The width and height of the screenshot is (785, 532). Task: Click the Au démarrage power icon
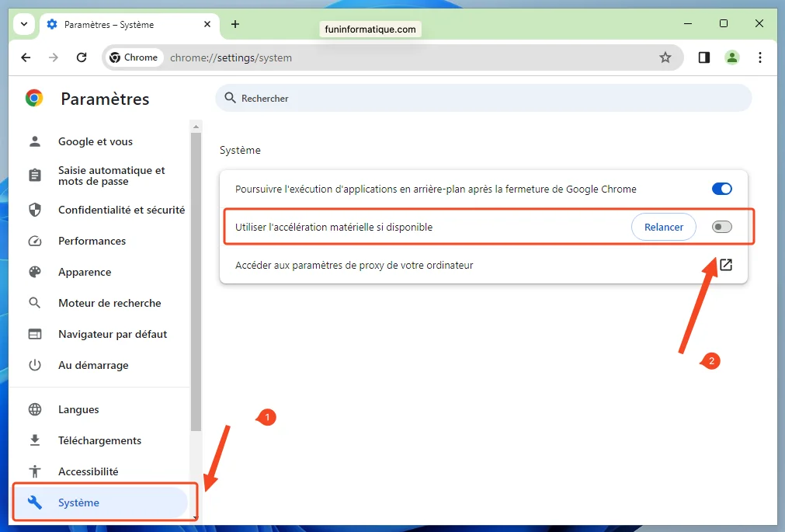pos(35,365)
